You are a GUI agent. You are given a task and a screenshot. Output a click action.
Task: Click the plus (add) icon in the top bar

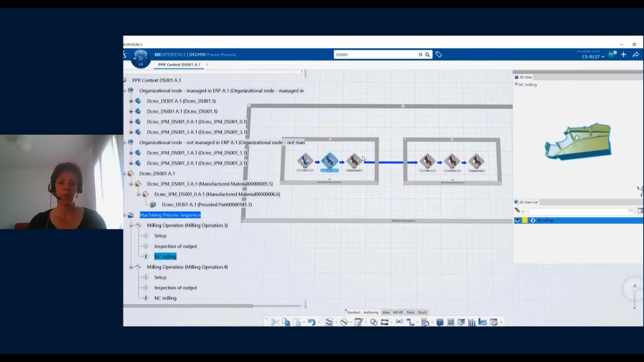tap(623, 54)
